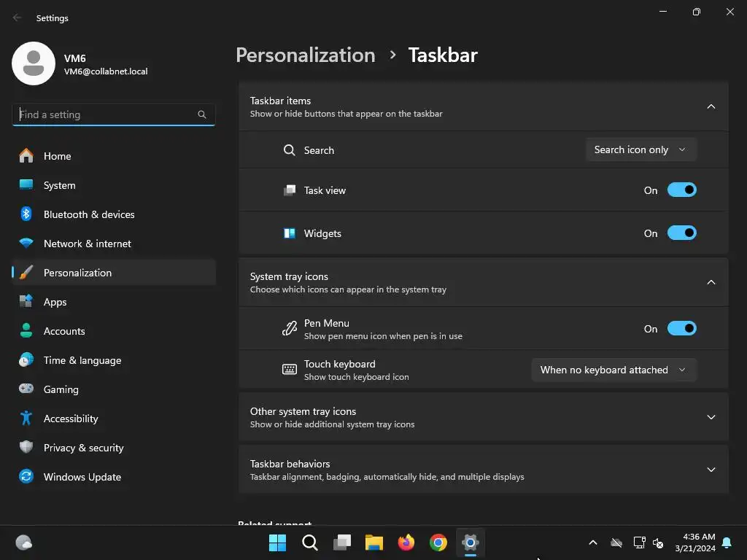Screen dimensions: 747x560
Task: Click the Widgets icon in Taskbar items
Action: click(289, 233)
